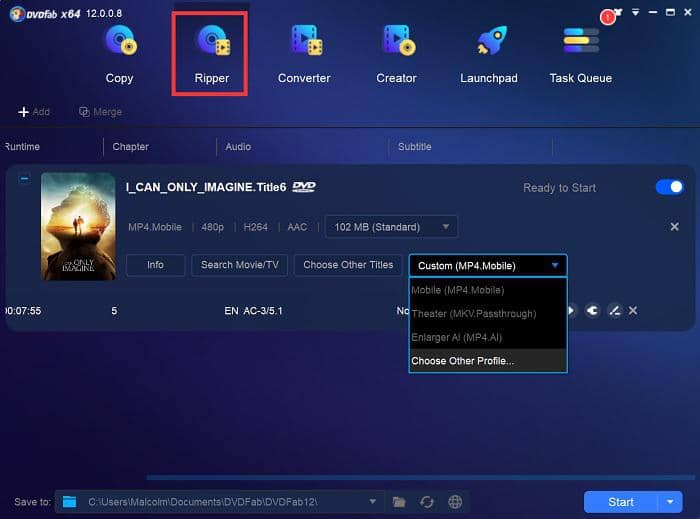The width and height of the screenshot is (700, 519).
Task: Click the refresh icon next to folder
Action: point(427,502)
